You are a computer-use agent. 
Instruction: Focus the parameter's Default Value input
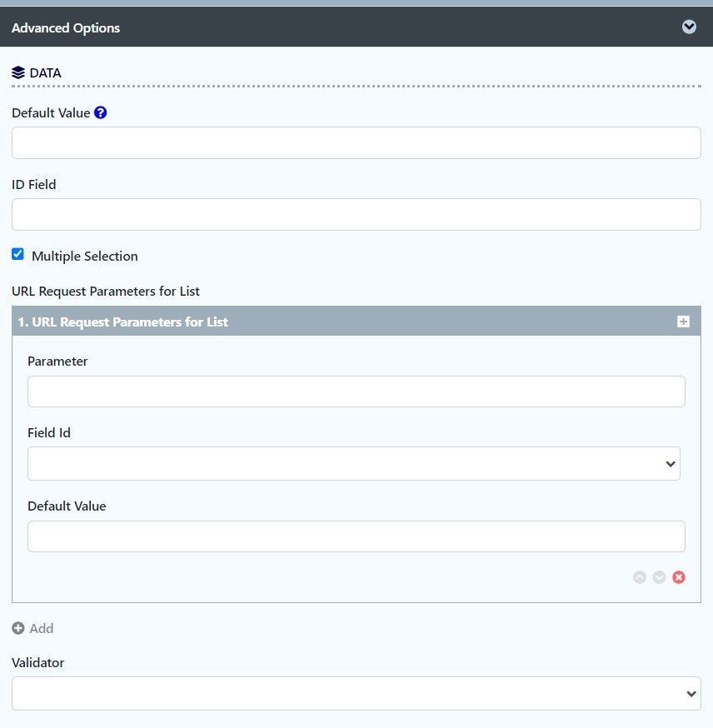pos(356,536)
